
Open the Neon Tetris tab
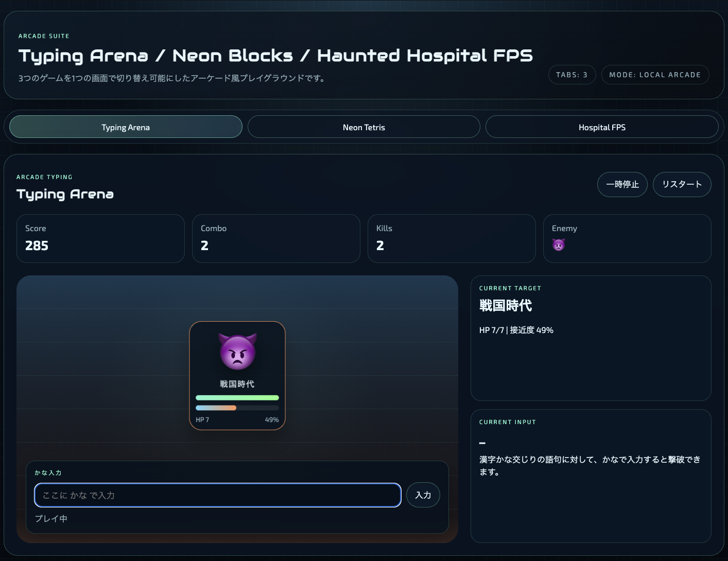click(x=363, y=127)
